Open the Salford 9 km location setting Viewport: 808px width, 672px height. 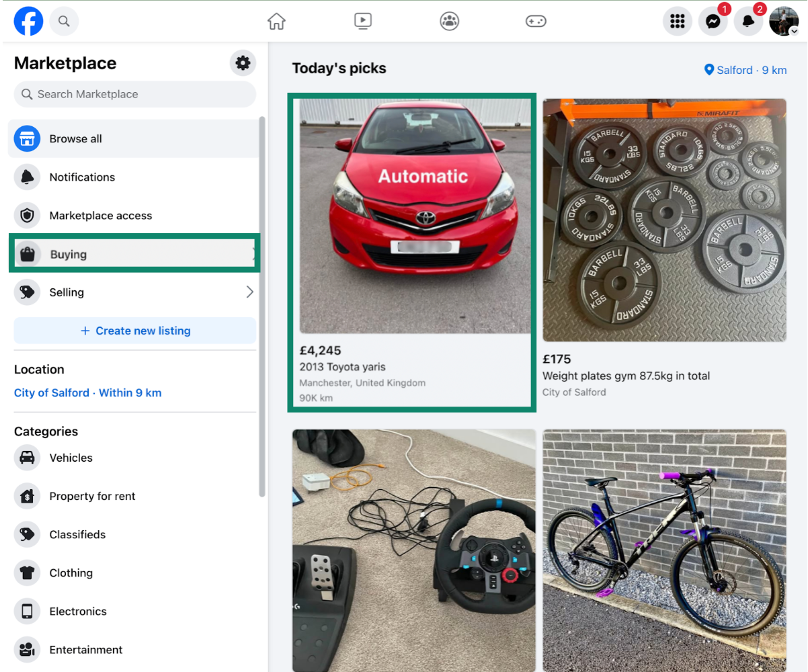click(745, 70)
